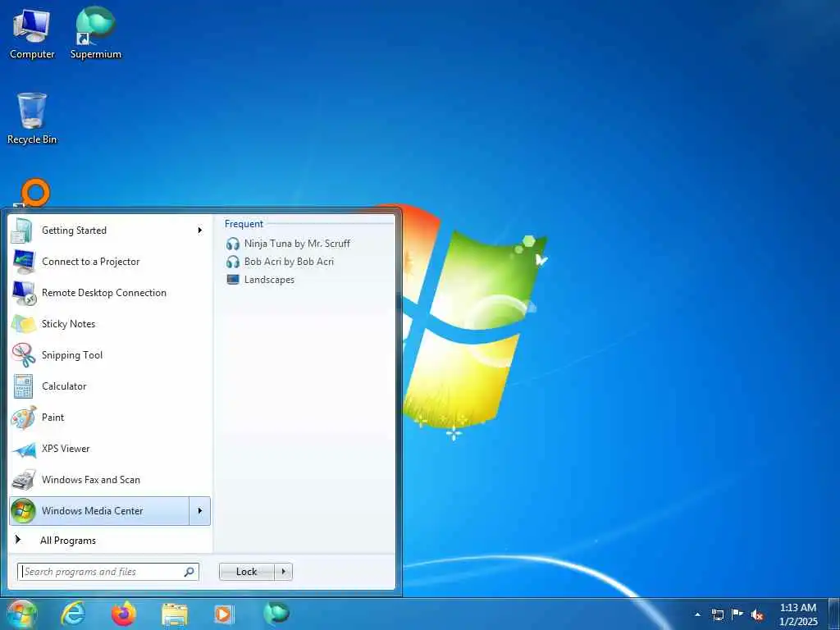
Task: Open the Computer desktop icon
Action: click(x=32, y=33)
